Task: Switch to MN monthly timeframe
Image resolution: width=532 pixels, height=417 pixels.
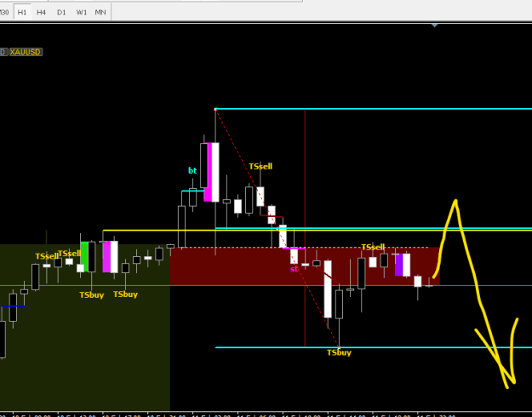Action: (x=100, y=12)
